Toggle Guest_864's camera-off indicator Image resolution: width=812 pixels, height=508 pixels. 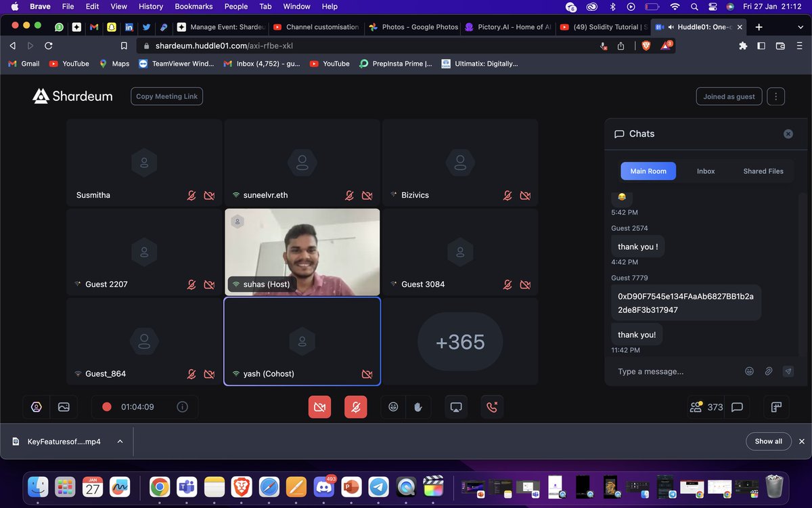click(x=210, y=373)
